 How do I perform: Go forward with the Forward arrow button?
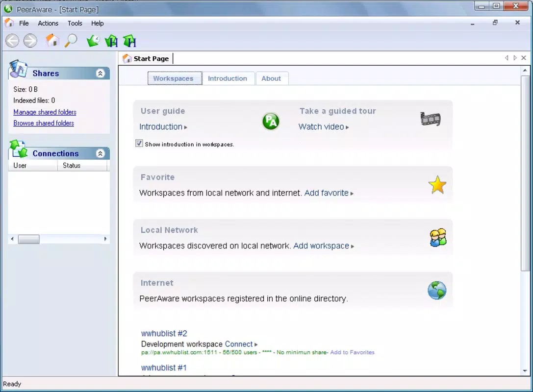(30, 41)
